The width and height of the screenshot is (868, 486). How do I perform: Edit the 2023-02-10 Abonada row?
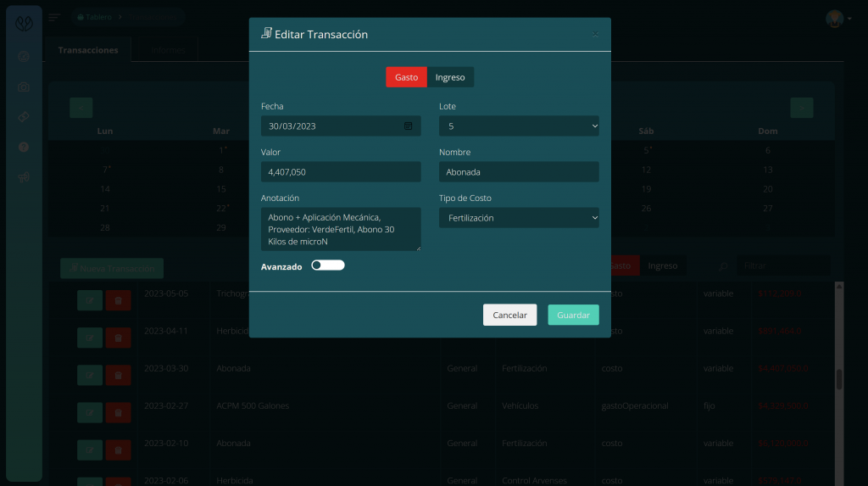(90, 450)
